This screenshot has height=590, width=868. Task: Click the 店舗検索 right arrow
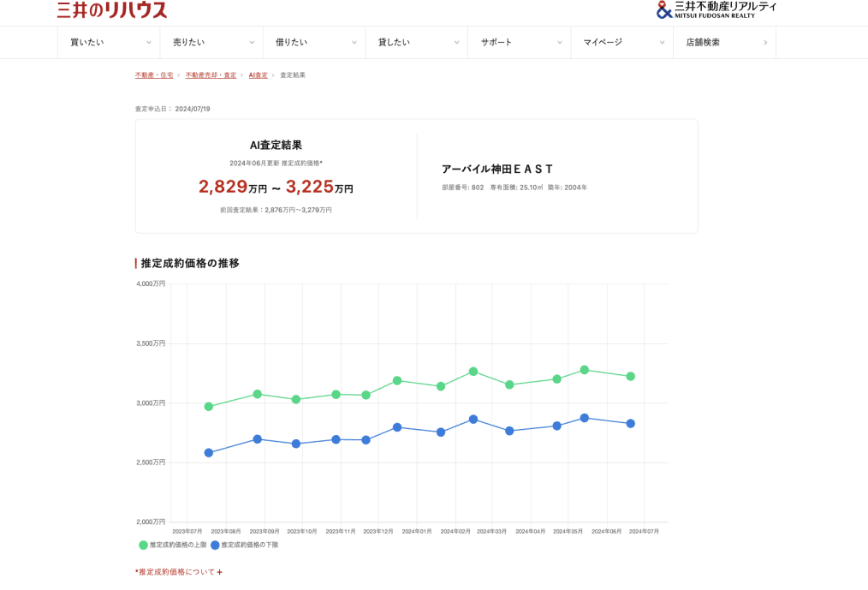765,43
